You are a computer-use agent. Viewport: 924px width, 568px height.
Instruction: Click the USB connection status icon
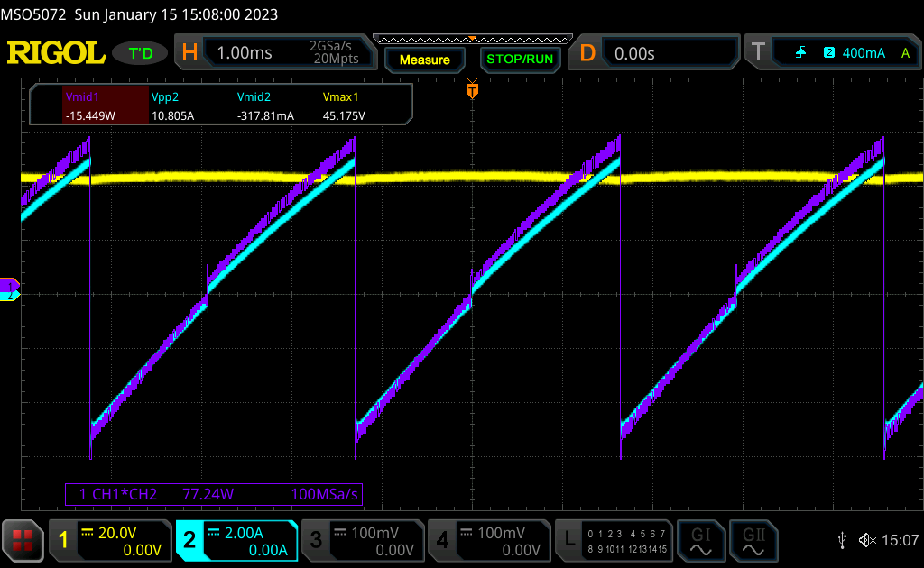[x=842, y=540]
